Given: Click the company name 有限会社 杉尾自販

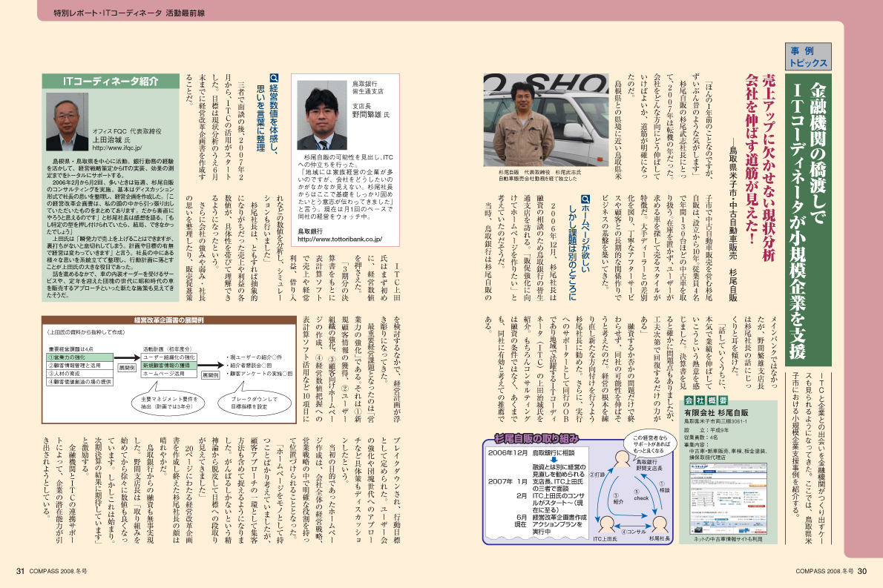Looking at the screenshot, I should (716, 412).
